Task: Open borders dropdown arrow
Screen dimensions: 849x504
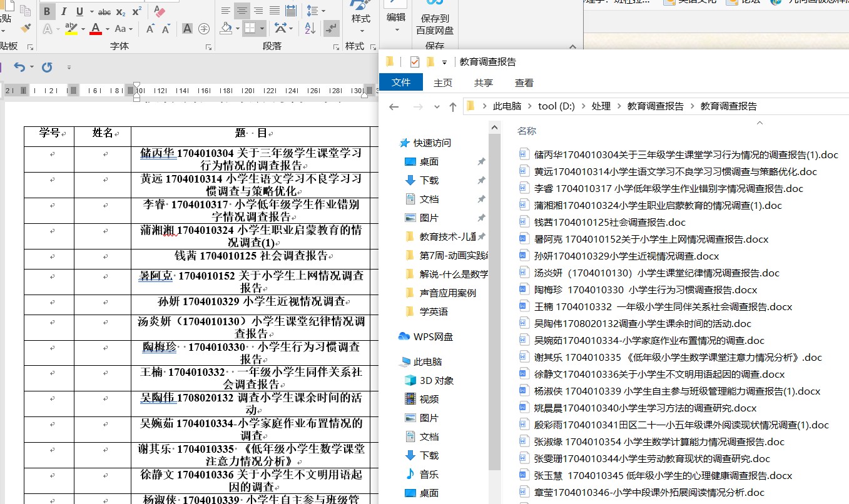Action: (x=261, y=29)
